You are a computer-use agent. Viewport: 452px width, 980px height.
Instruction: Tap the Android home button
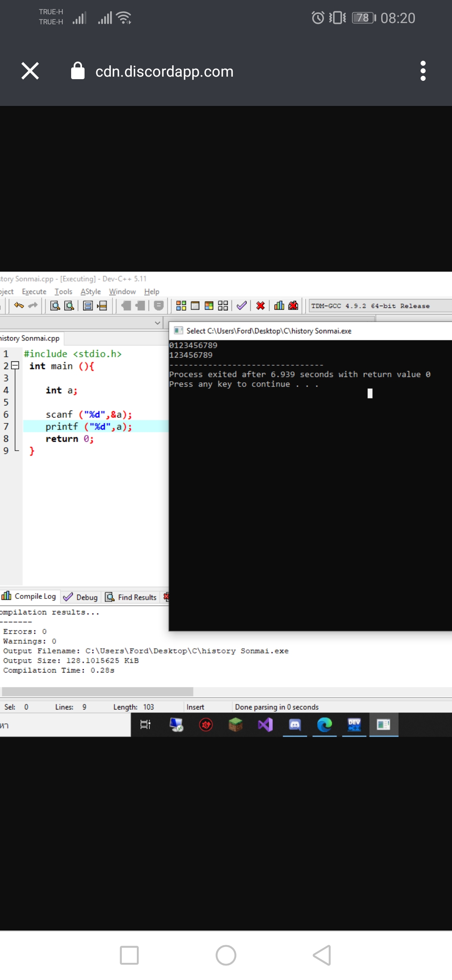click(x=226, y=955)
